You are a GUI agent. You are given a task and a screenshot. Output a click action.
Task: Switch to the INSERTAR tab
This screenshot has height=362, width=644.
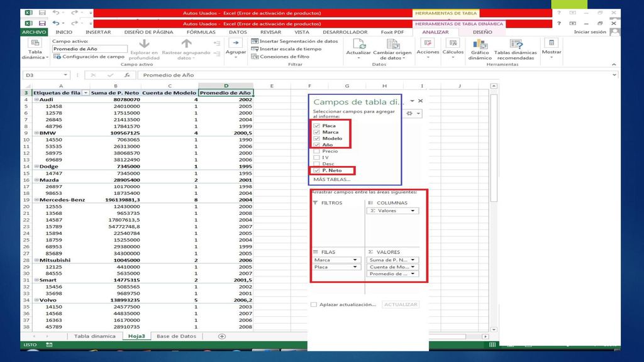coord(98,32)
